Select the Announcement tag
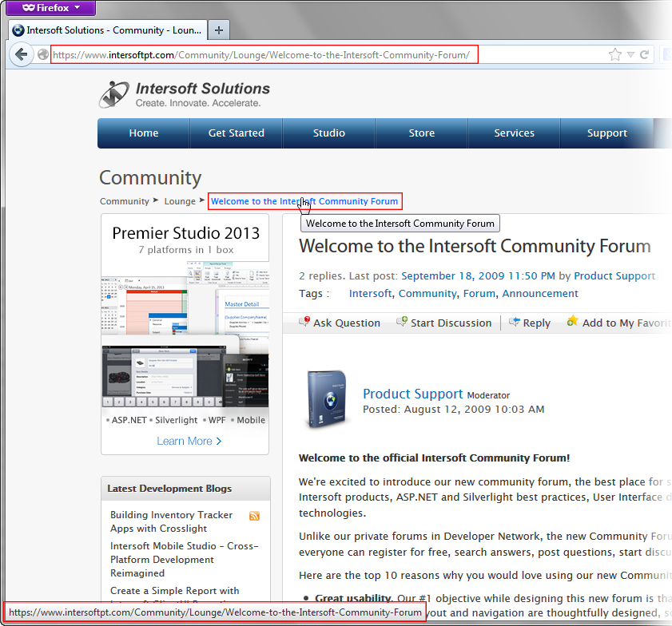 (x=540, y=293)
